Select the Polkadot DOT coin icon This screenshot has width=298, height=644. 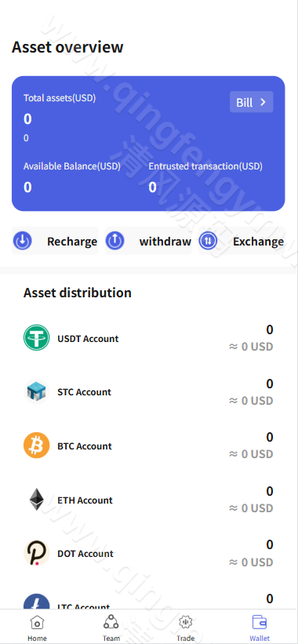tap(37, 553)
